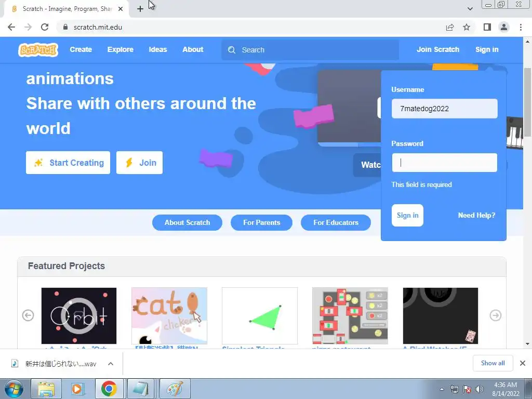Close the downloads bar
This screenshot has height=399, width=532.
click(523, 363)
